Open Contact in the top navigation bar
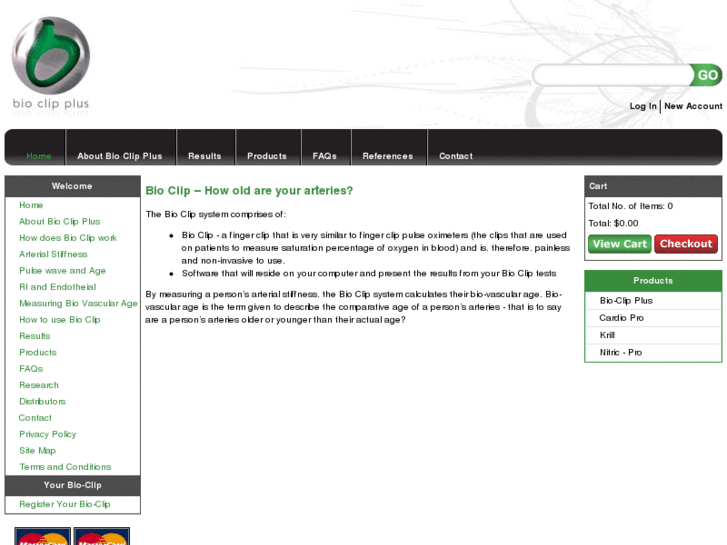 456,156
